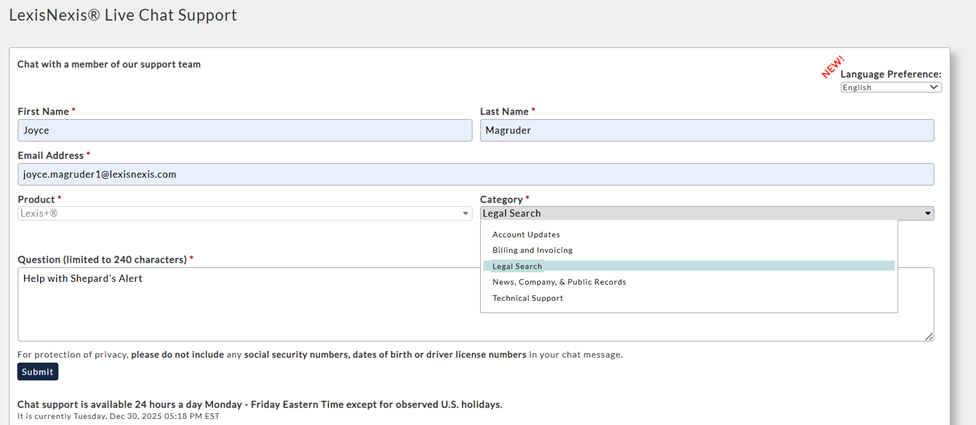Screen dimensions: 976x425
Task: Expand the Product dropdown arrow
Action: coord(466,213)
